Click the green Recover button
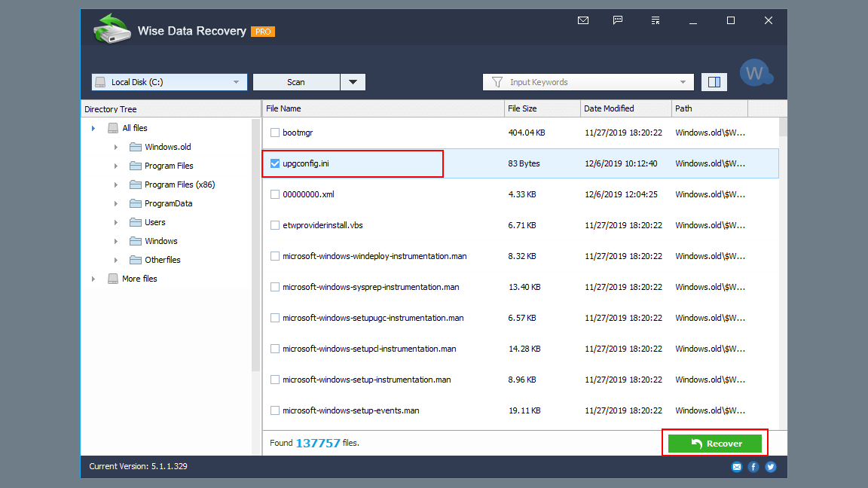Image resolution: width=868 pixels, height=488 pixels. pyautogui.click(x=714, y=443)
